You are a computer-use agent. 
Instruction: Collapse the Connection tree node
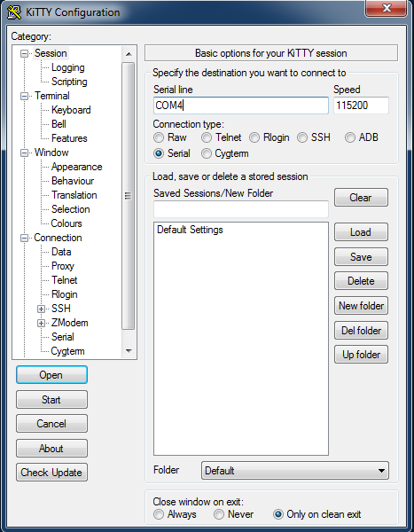[24, 239]
